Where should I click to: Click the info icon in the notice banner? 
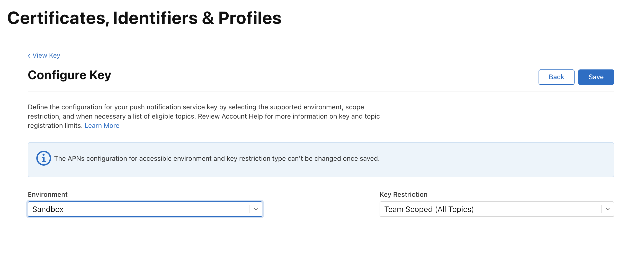pos(43,158)
